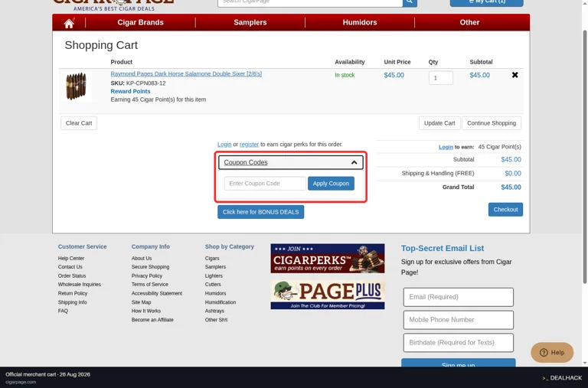Open the Contact Us link

click(x=70, y=267)
